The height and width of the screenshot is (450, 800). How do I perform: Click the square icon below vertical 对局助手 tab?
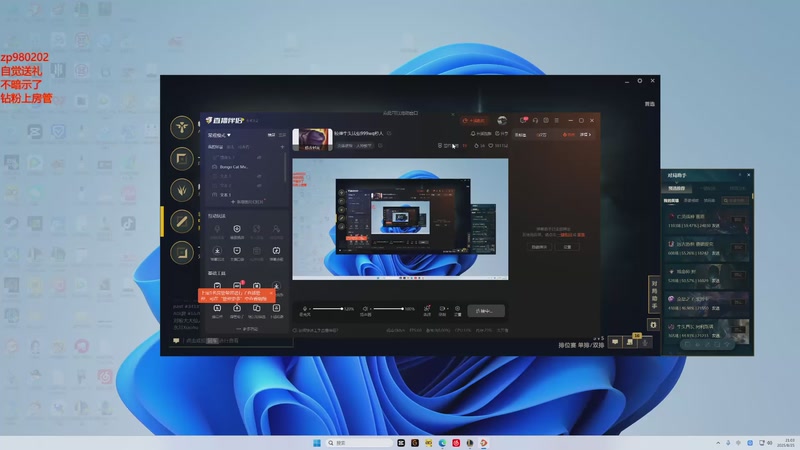(x=654, y=324)
